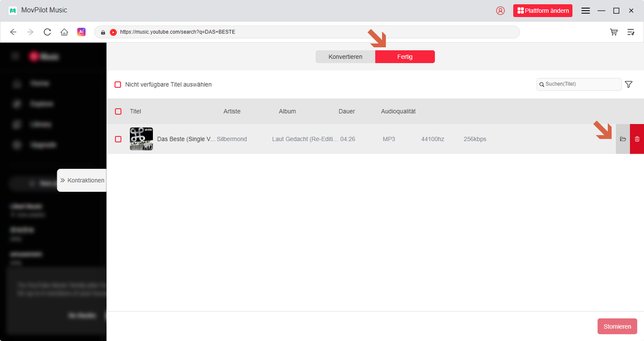Check the Das Beste row checkbox

[118, 139]
